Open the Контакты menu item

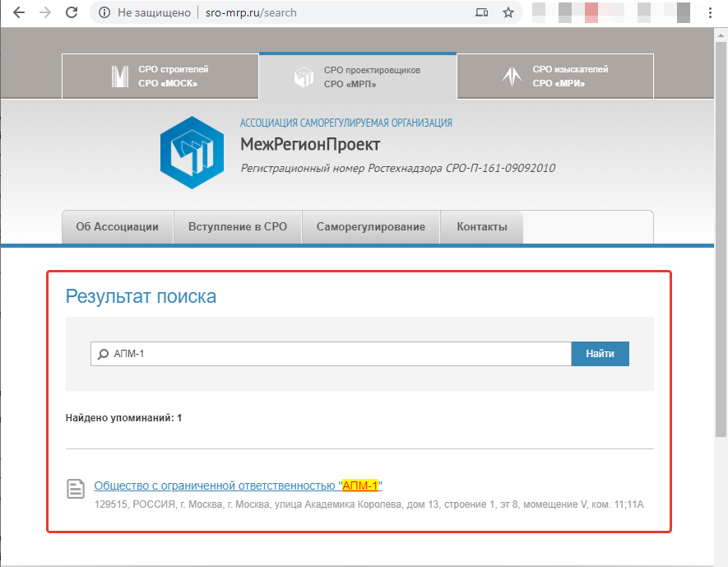click(482, 227)
